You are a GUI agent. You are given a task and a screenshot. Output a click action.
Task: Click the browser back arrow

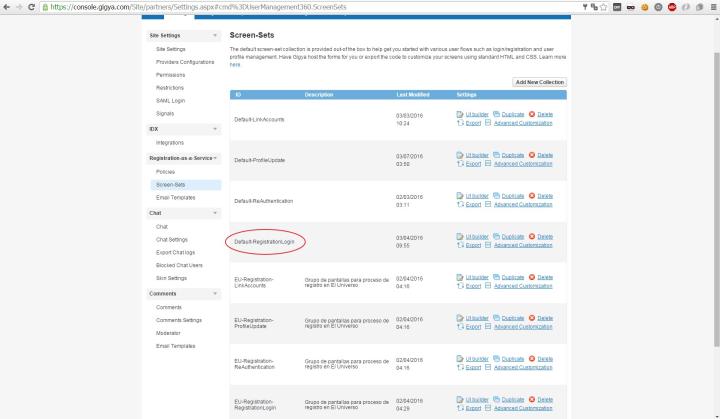(6, 6)
